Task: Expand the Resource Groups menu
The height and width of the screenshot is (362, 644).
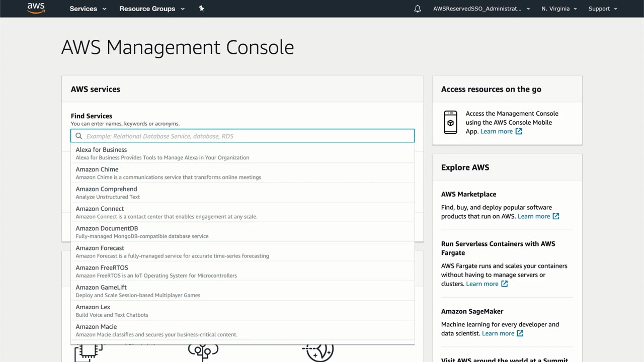Action: (x=152, y=9)
